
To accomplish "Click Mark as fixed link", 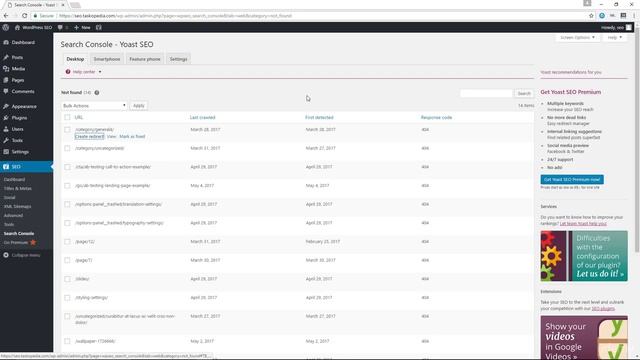I will pyautogui.click(x=132, y=136).
